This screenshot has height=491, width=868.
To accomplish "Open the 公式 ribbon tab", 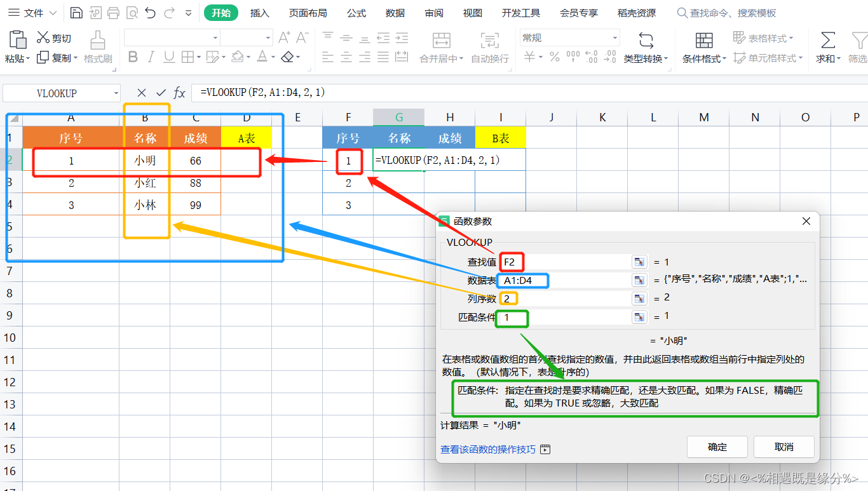I will point(356,13).
